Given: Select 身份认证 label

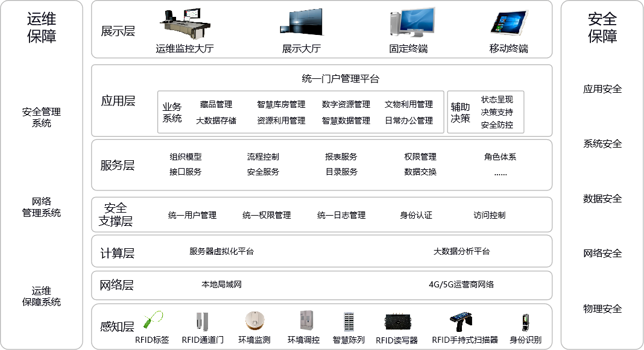Looking at the screenshot, I should pos(416,215).
